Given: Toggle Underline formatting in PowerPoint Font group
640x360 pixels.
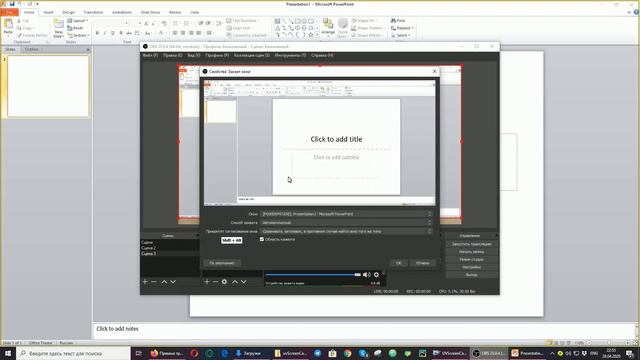Looking at the screenshot, I should coord(113,33).
